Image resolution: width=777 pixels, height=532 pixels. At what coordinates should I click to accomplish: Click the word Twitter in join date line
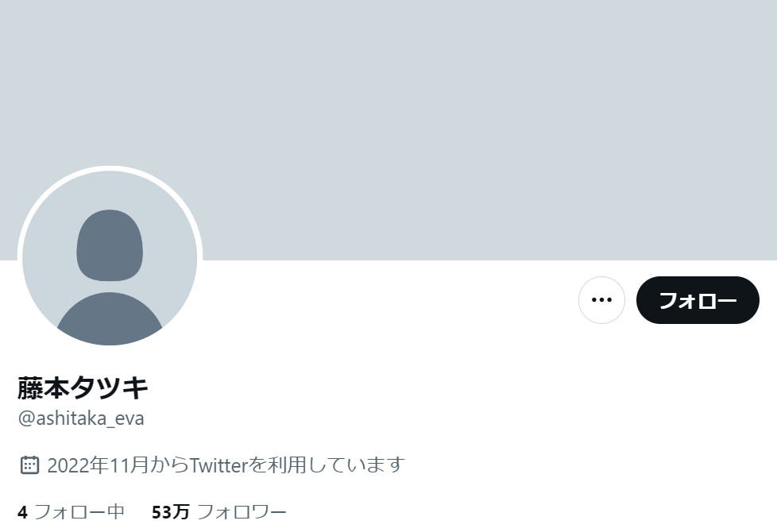click(218, 465)
